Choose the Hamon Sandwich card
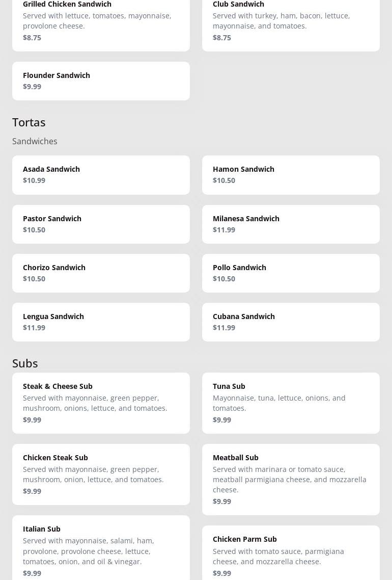This screenshot has height=580, width=392. (291, 175)
